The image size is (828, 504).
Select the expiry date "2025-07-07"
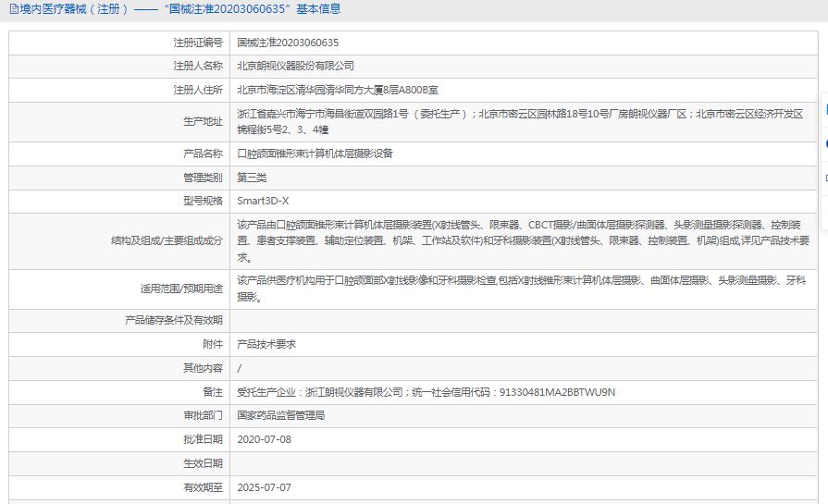coord(264,487)
